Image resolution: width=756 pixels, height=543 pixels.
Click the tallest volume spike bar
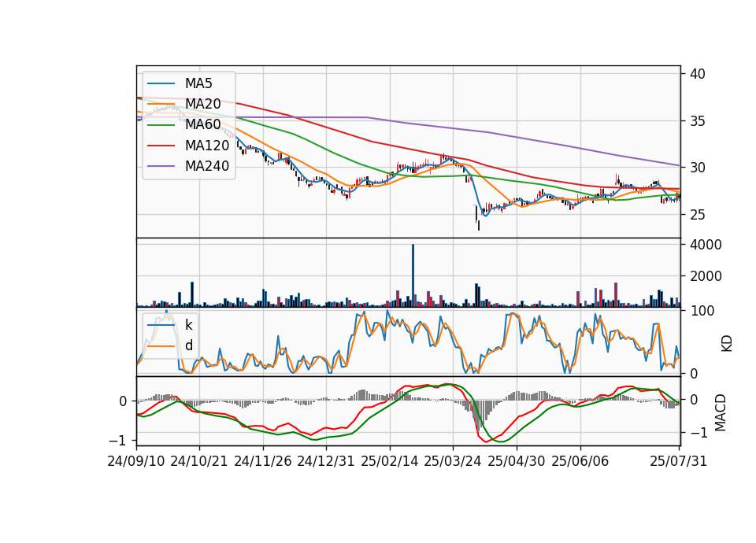pyautogui.click(x=413, y=275)
